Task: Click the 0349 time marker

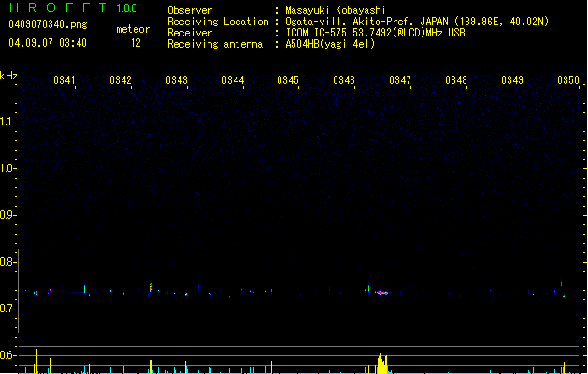Action: (512, 80)
